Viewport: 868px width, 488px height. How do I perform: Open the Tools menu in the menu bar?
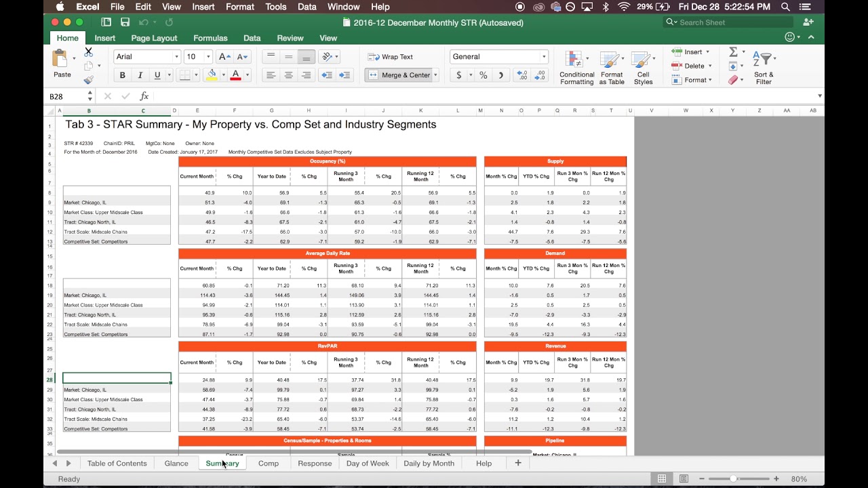276,7
